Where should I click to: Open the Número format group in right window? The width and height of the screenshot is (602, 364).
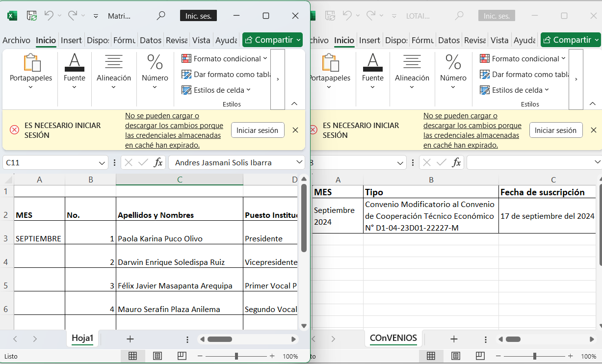pos(453,72)
